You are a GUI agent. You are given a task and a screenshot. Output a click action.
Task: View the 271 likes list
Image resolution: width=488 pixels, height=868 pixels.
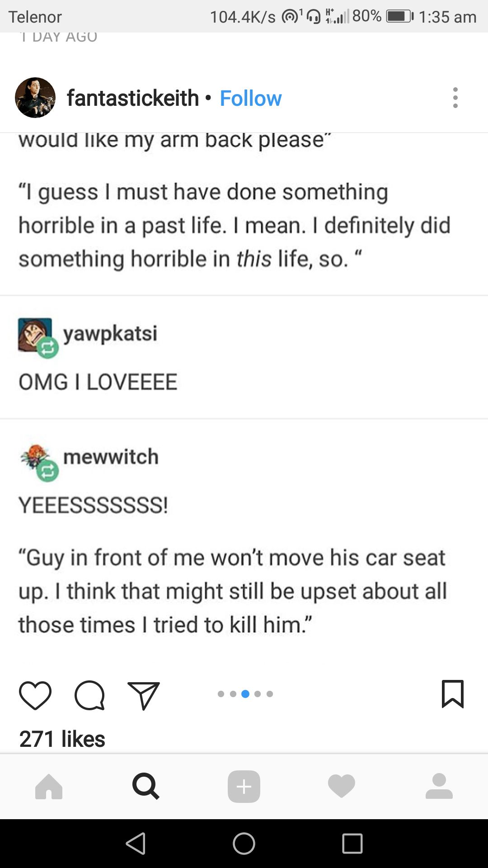(62, 739)
